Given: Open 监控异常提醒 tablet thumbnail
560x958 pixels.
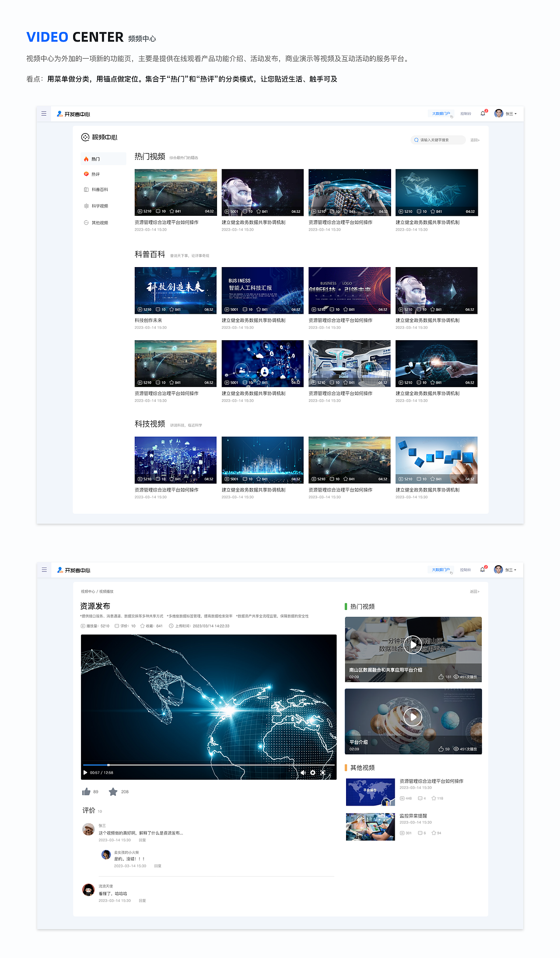Looking at the screenshot, I should coord(370,827).
